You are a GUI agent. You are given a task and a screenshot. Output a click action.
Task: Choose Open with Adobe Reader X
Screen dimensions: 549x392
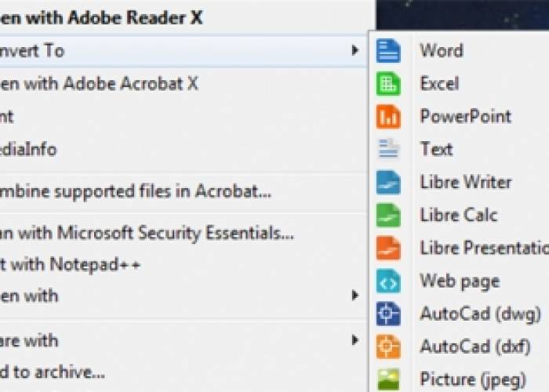pyautogui.click(x=101, y=17)
